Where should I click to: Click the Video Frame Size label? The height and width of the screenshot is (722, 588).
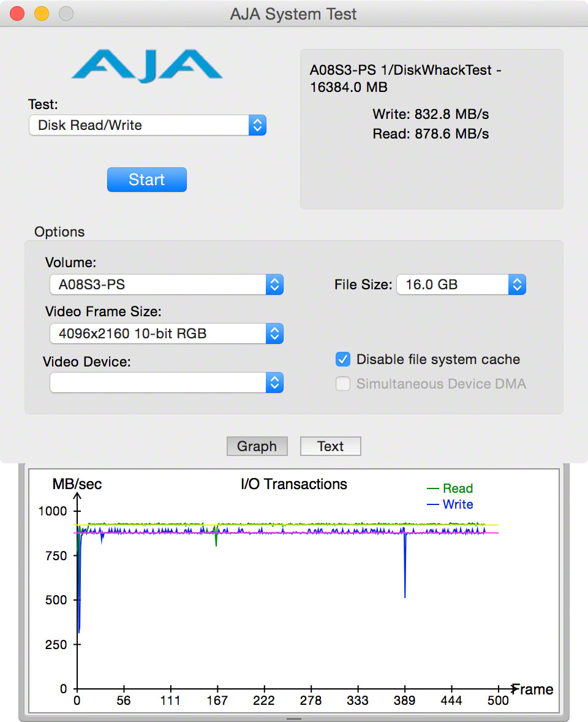103,312
